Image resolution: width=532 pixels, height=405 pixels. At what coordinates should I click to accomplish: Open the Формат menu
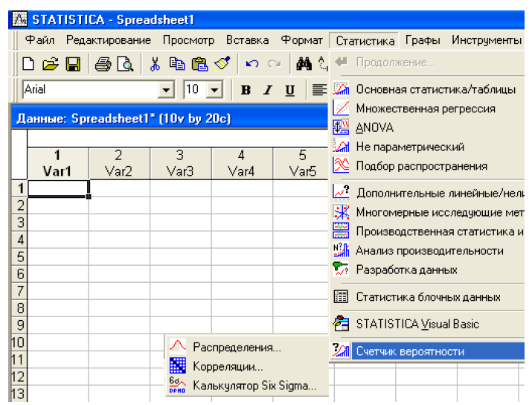[x=301, y=40]
